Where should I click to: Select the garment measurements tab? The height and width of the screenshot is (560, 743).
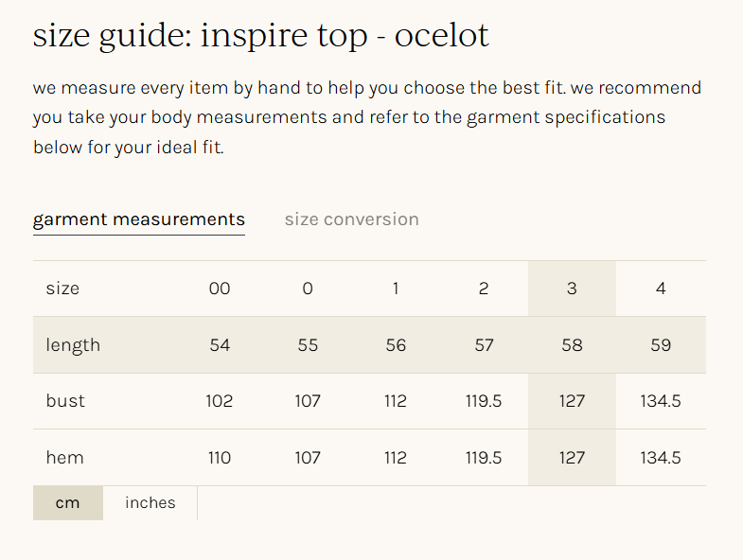pyautogui.click(x=139, y=219)
